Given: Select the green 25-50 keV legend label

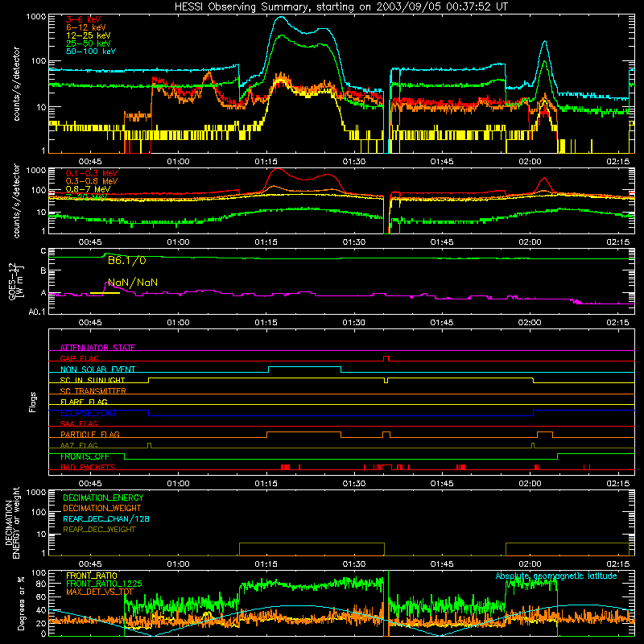Looking at the screenshot, I should click(88, 43).
